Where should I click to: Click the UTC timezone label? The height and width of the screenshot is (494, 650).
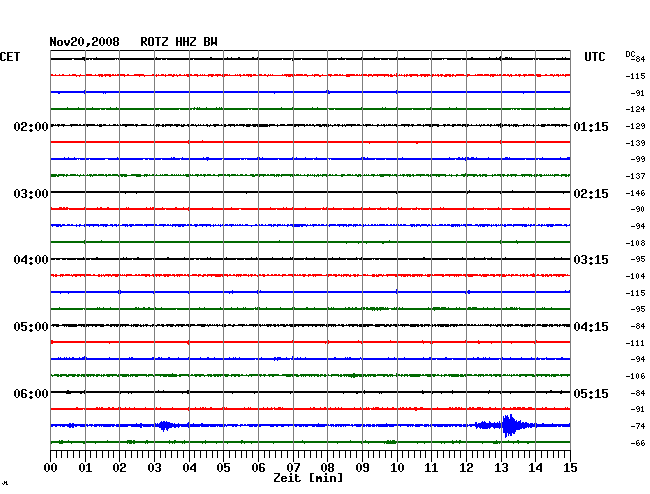click(594, 57)
